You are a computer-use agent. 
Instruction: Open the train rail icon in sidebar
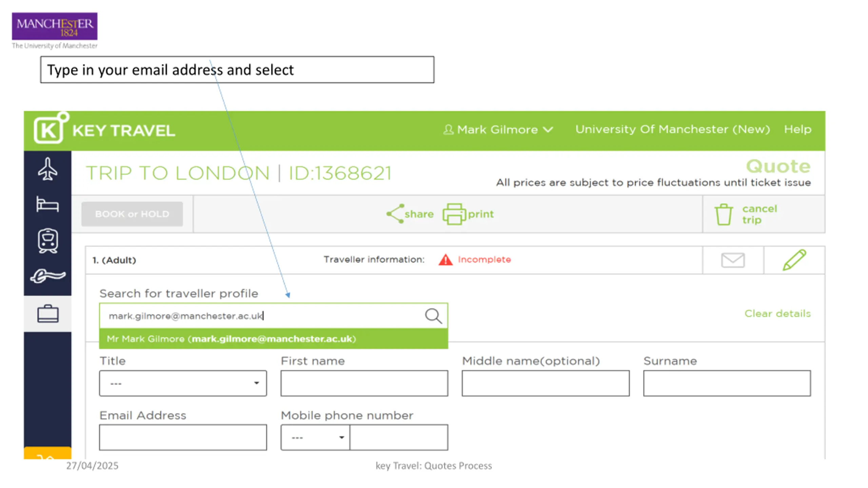pos(47,241)
